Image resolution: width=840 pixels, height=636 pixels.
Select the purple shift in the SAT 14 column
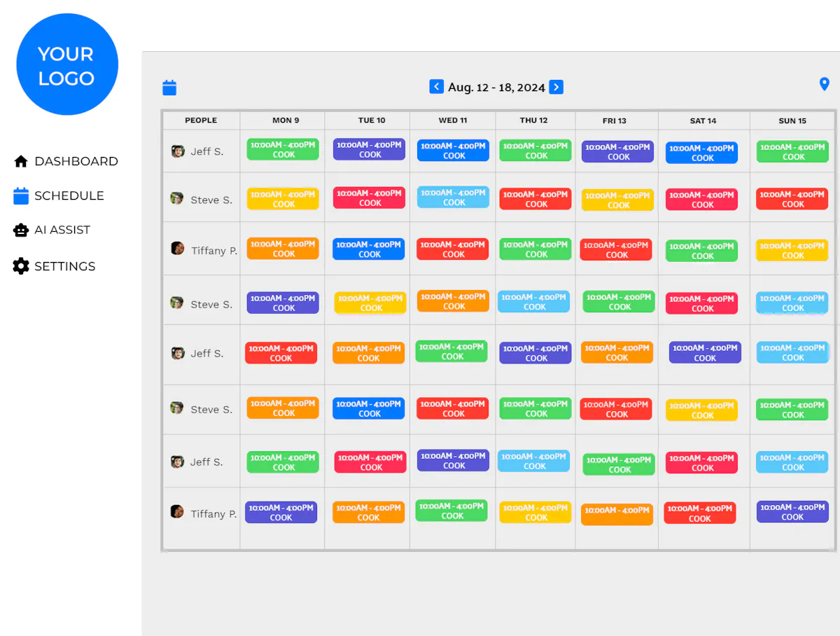705,353
